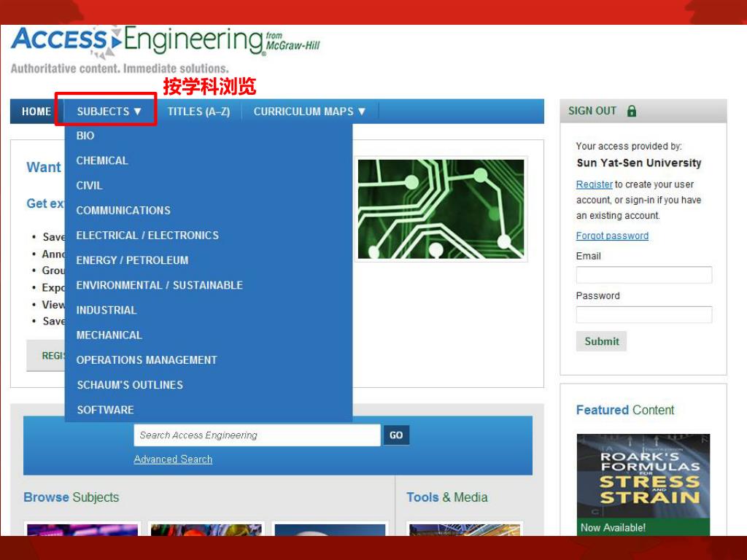Click the GO search button
The width and height of the screenshot is (747, 560).
click(x=396, y=435)
